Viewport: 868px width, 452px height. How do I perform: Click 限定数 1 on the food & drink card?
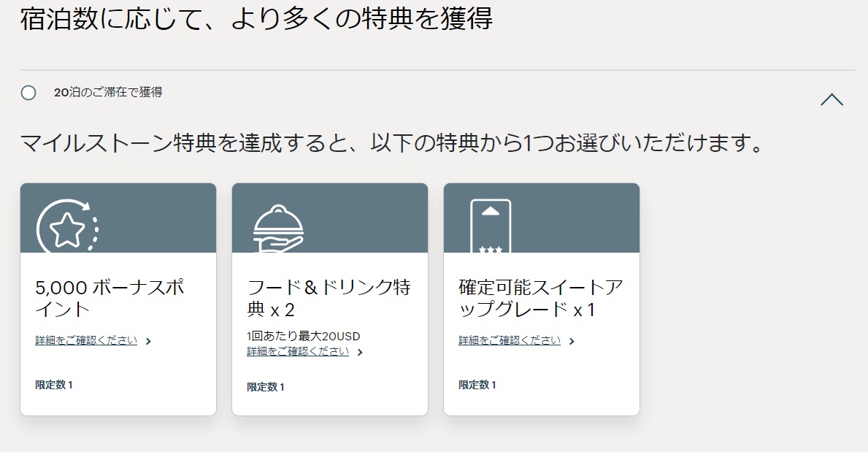(266, 387)
